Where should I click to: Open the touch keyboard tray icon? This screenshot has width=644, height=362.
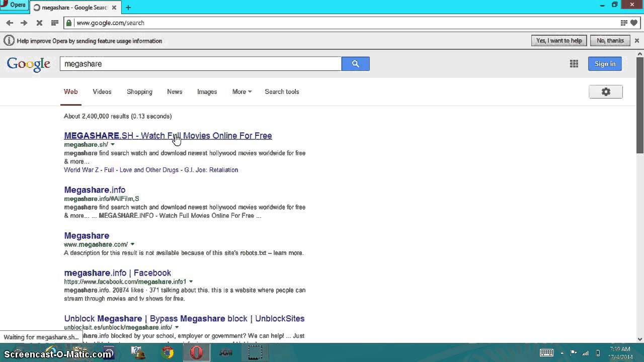(x=546, y=353)
